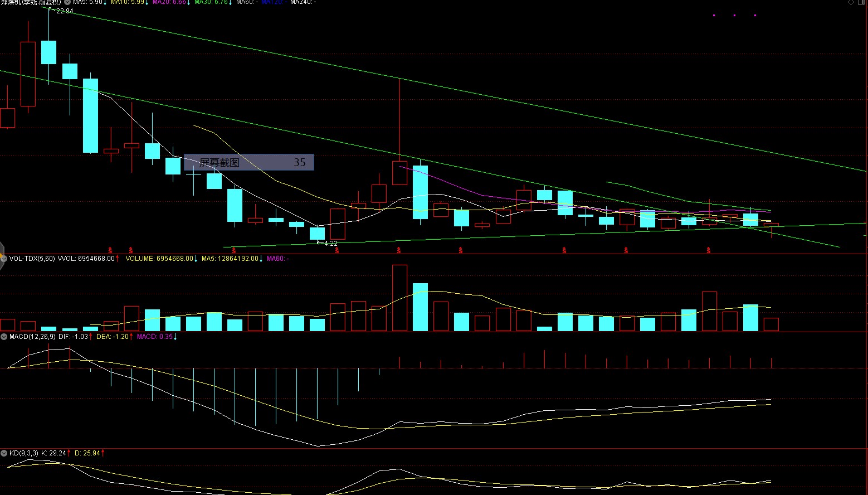Click the MACD: 0.35 value
Image resolution: width=868 pixels, height=495 pixels.
(x=155, y=337)
